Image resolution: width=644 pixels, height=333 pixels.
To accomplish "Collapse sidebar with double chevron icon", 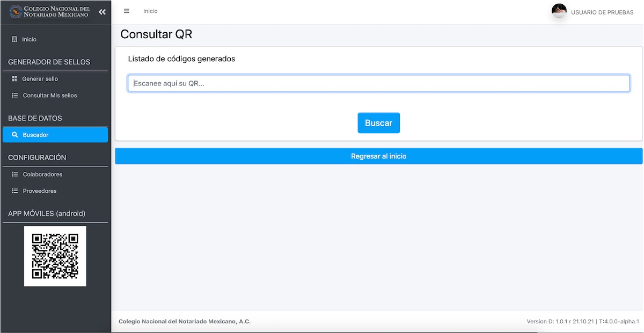I will pos(102,12).
